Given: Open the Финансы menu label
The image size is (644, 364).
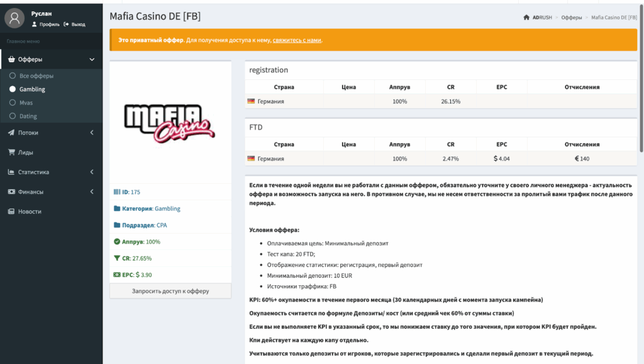Looking at the screenshot, I should tap(31, 191).
